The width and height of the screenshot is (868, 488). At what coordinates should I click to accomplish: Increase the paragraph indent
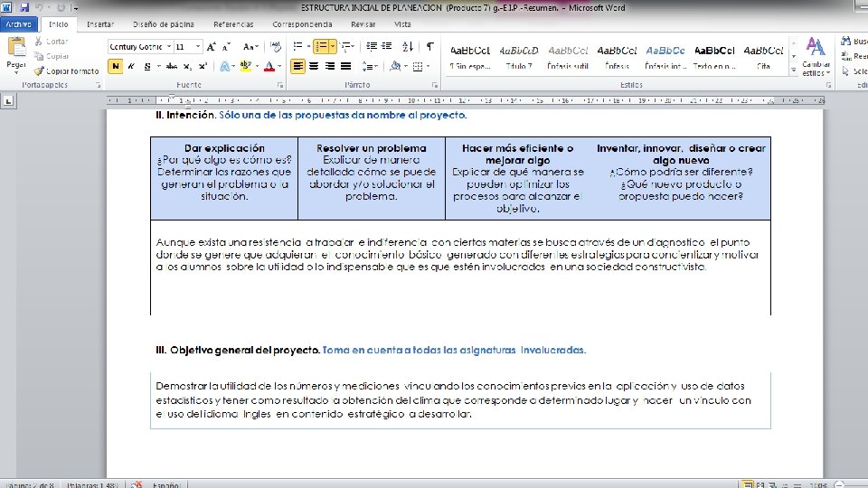[386, 46]
